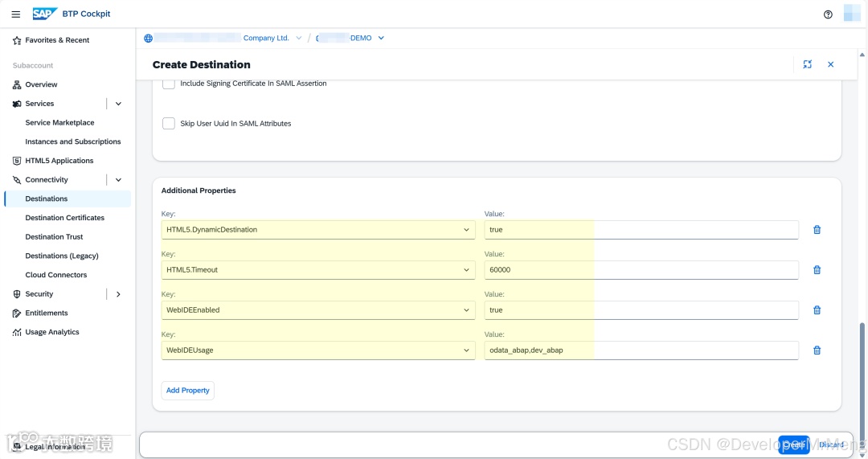Open the WebIDEUsage key dropdown
Image resolution: width=868 pixels, height=459 pixels.
coord(467,350)
